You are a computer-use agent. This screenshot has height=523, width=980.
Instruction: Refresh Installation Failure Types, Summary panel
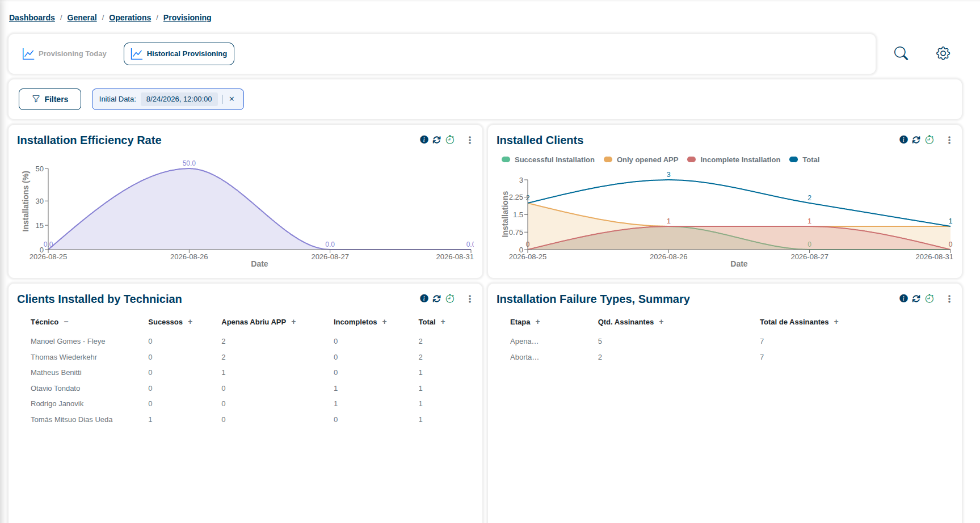916,298
